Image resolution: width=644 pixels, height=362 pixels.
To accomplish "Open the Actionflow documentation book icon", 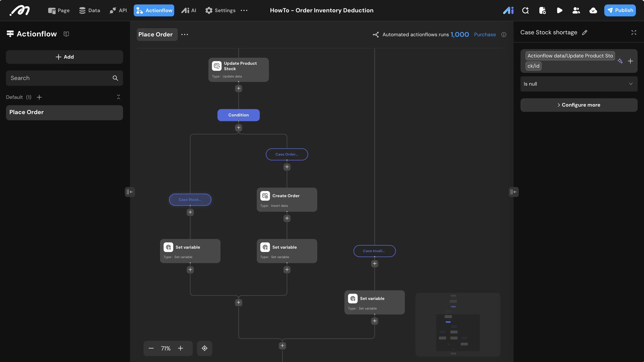I will 66,34.
